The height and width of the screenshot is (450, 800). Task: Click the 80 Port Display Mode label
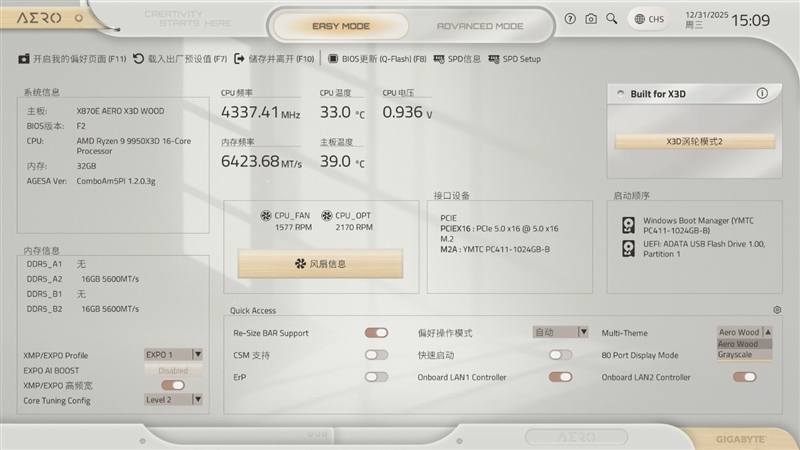[640, 355]
